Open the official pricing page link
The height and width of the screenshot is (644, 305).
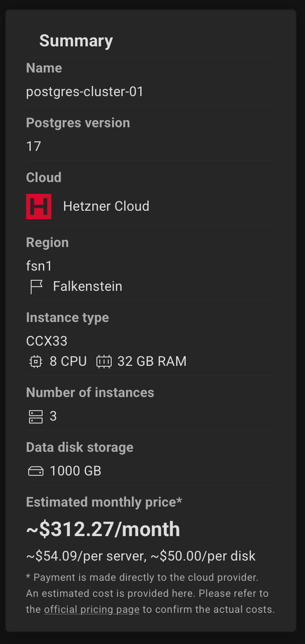point(92,609)
